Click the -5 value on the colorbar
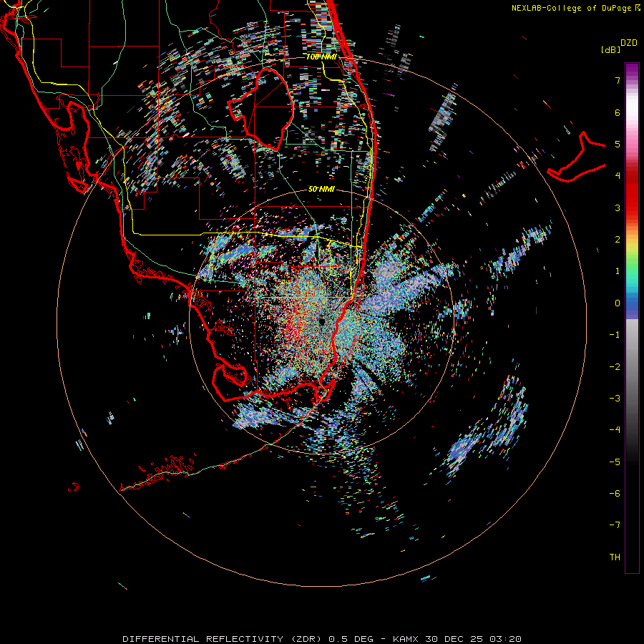644x644 pixels. coord(615,462)
